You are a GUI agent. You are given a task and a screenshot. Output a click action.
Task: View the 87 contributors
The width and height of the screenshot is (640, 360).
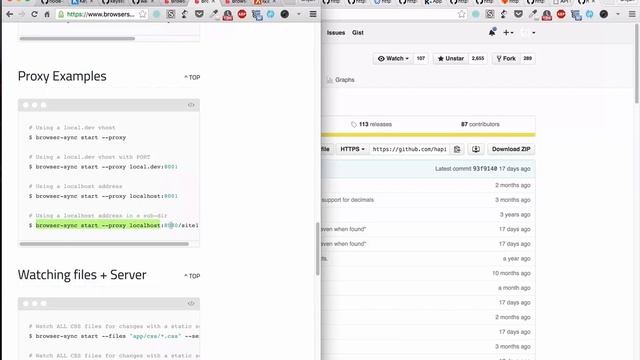[480, 124]
